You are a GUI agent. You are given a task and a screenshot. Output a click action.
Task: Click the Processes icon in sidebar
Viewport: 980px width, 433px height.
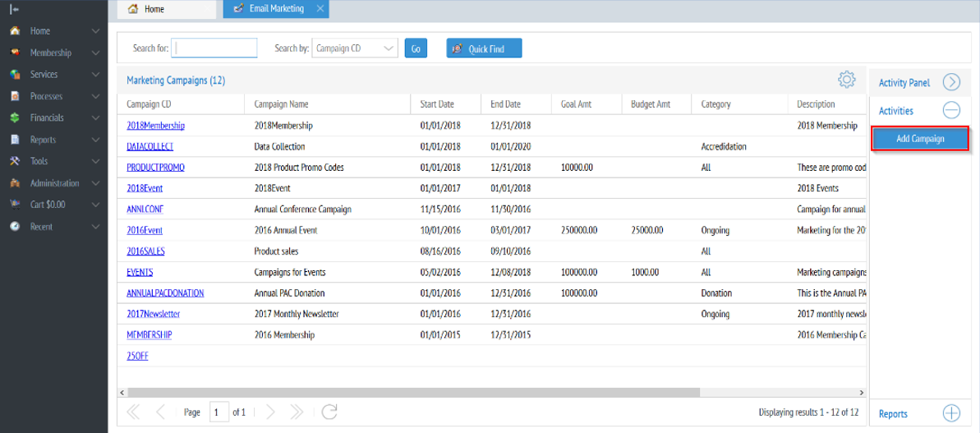click(15, 96)
